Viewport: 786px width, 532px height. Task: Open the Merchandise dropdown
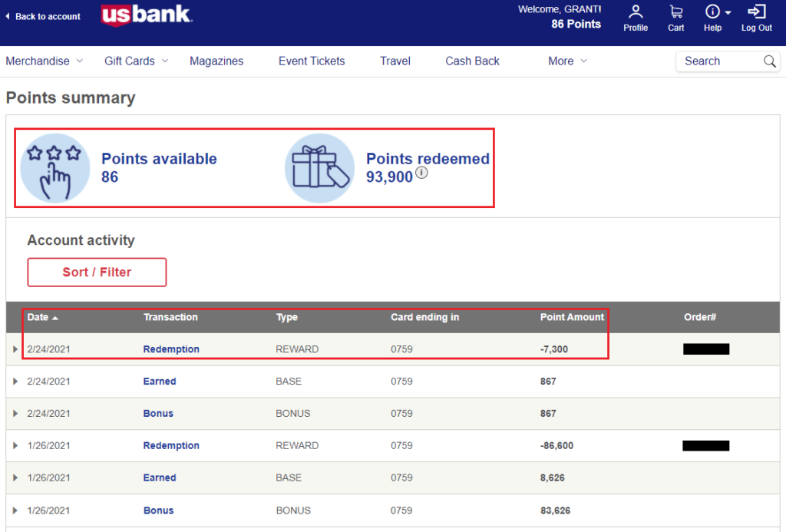click(x=44, y=61)
